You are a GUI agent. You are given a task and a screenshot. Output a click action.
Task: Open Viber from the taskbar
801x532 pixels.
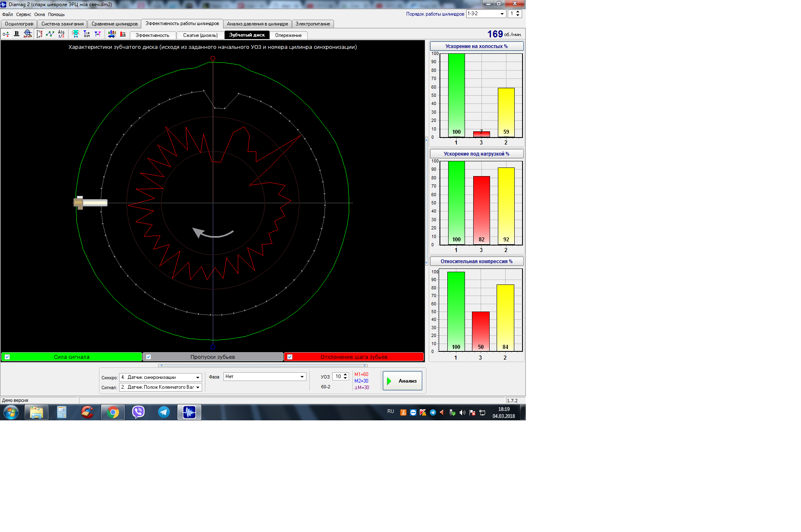(x=138, y=412)
